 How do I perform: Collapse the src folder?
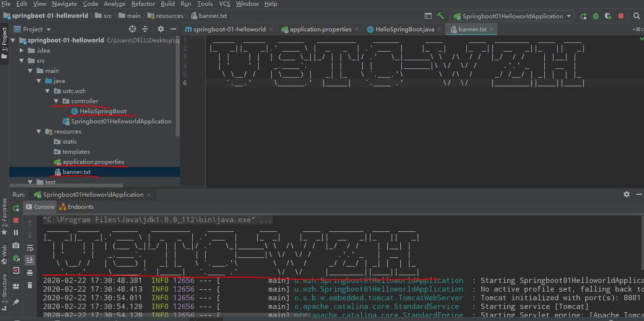(22, 61)
